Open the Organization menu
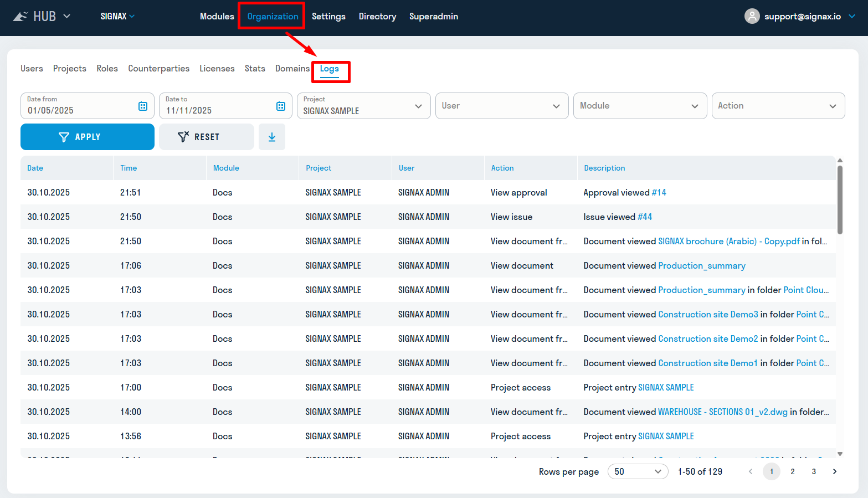This screenshot has width=868, height=498. 273,17
